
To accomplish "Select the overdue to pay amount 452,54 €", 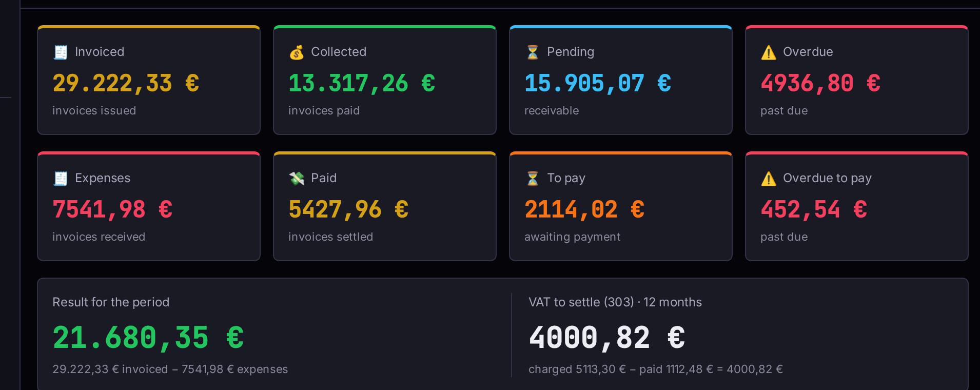I will pyautogui.click(x=814, y=209).
